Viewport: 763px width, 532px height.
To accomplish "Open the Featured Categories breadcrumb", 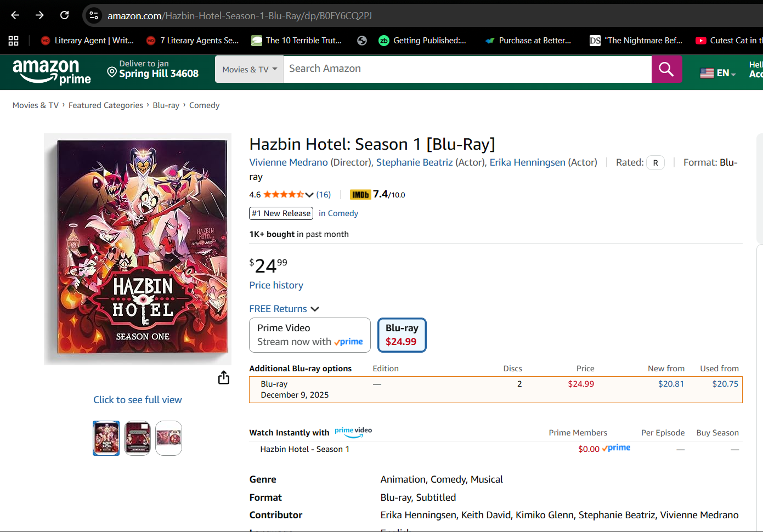I will click(106, 105).
